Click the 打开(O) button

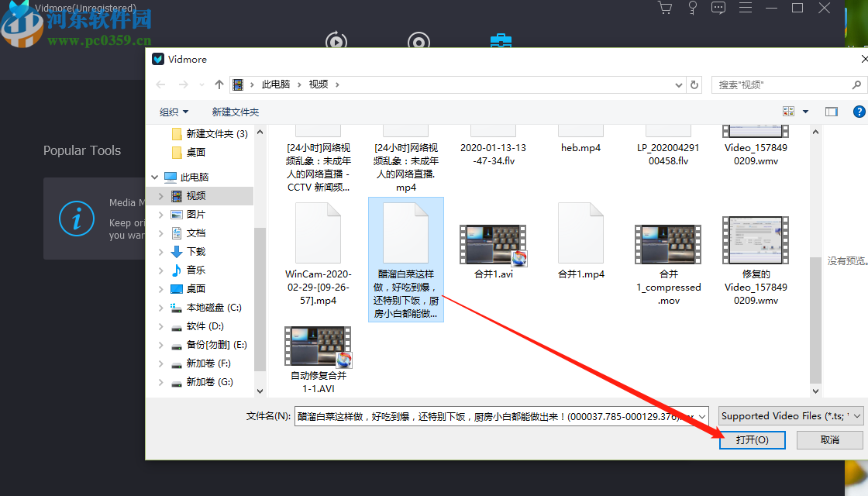pyautogui.click(x=753, y=440)
